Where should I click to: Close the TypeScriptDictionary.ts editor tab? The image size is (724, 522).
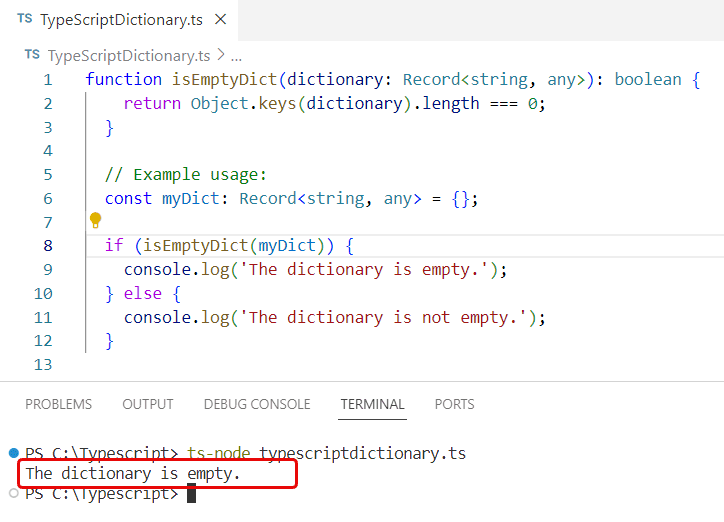(221, 19)
